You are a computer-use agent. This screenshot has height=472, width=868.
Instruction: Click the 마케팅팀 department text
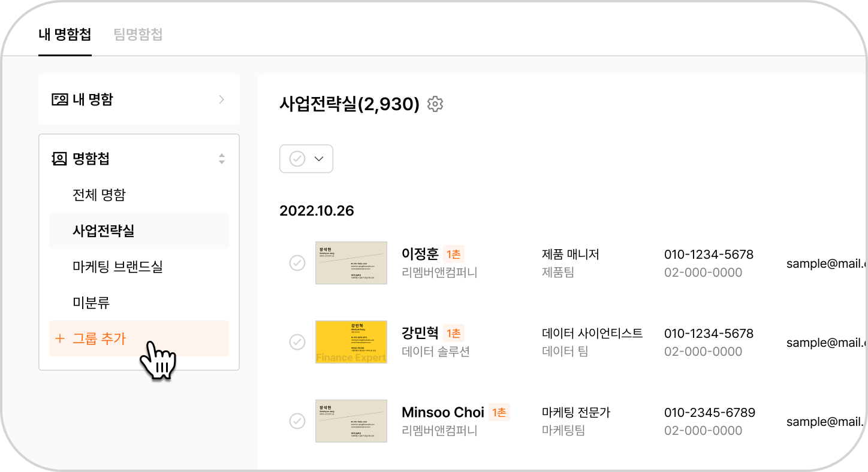coord(563,431)
